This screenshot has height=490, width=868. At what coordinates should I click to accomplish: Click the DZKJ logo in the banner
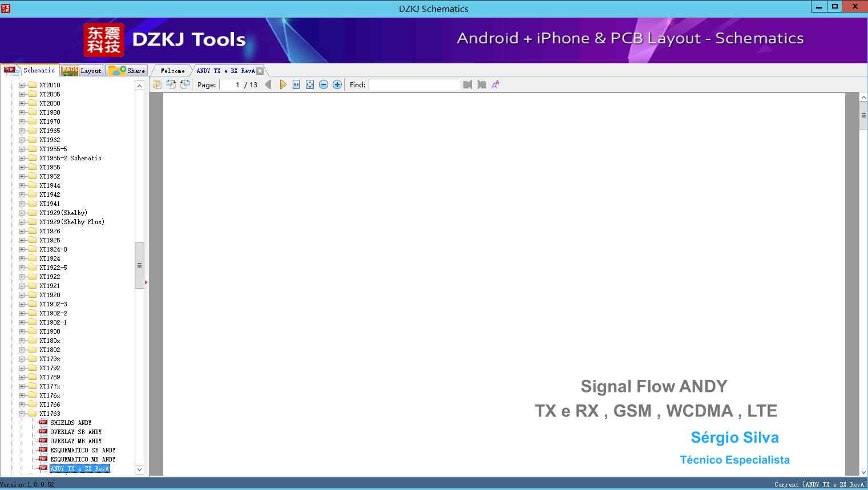pyautogui.click(x=104, y=39)
